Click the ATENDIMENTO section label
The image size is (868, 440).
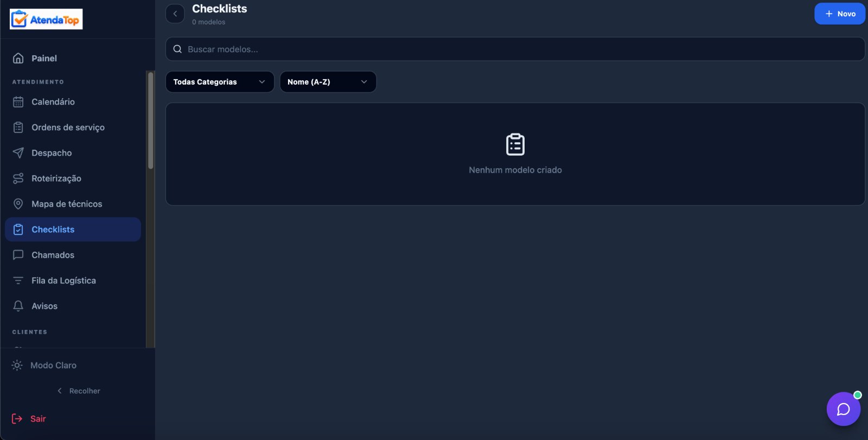[38, 82]
